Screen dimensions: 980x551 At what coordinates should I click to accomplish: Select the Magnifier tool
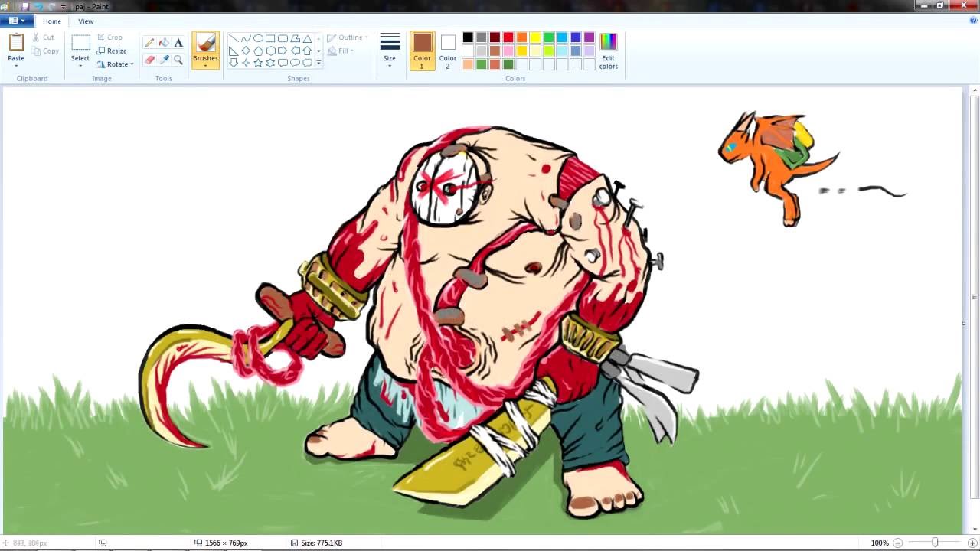point(178,59)
